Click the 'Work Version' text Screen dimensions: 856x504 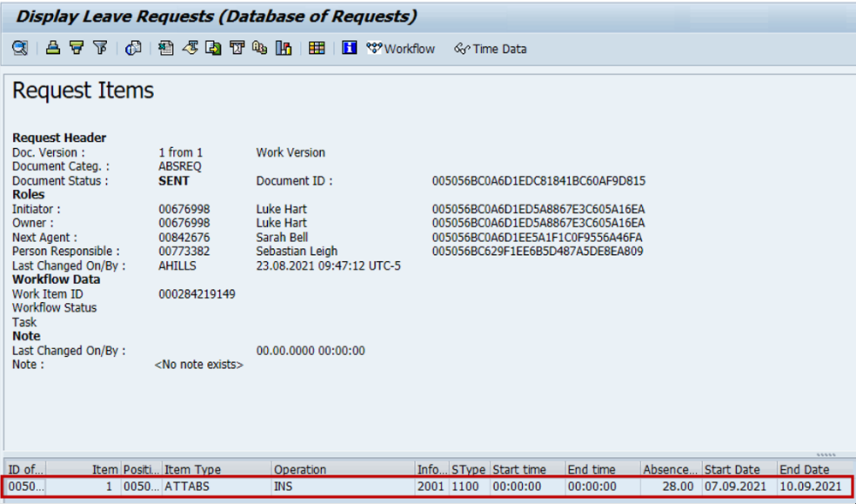291,152
